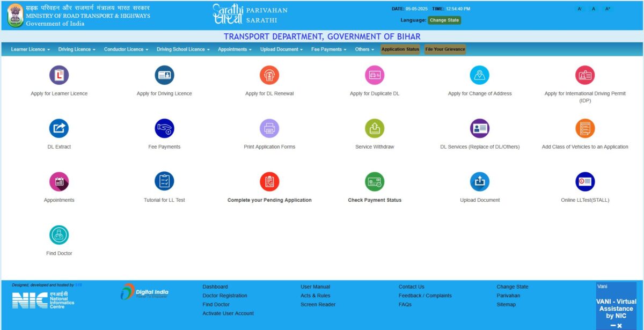Click the Find Doctor footer link
This screenshot has width=644, height=330.
coord(216,304)
